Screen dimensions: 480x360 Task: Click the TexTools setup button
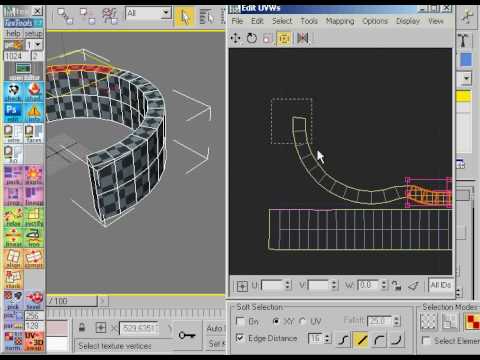click(33, 34)
